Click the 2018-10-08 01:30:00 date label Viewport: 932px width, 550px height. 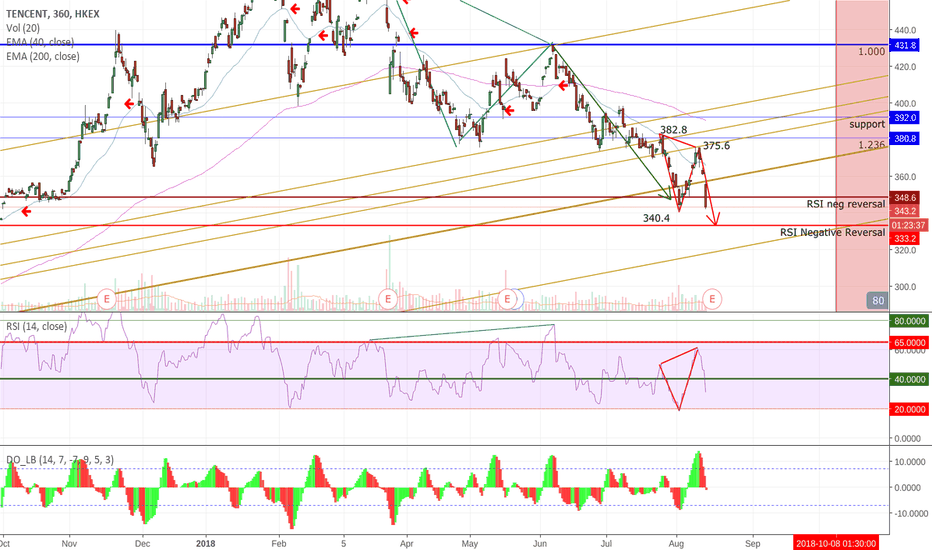(x=835, y=543)
